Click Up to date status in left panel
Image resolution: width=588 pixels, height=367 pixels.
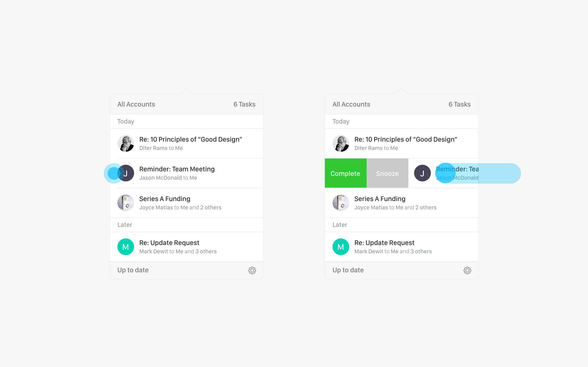point(133,270)
